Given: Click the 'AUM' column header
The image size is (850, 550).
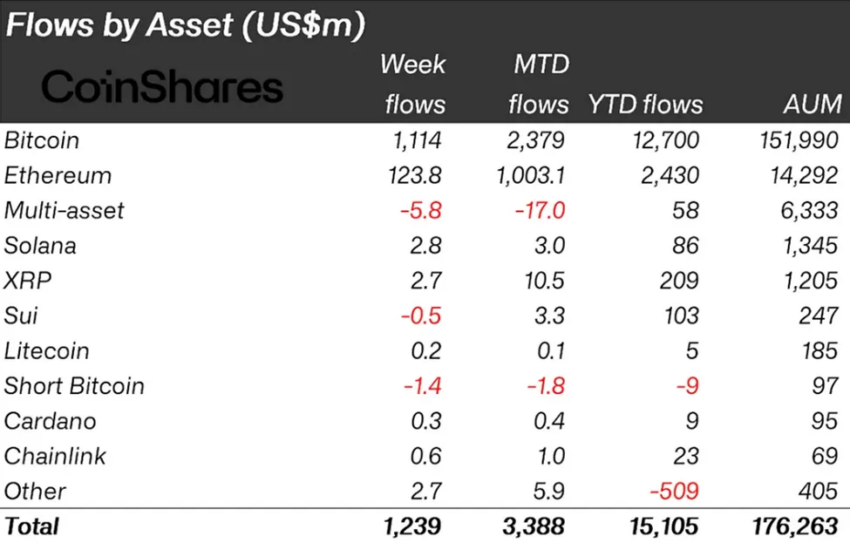Looking at the screenshot, I should click(810, 104).
